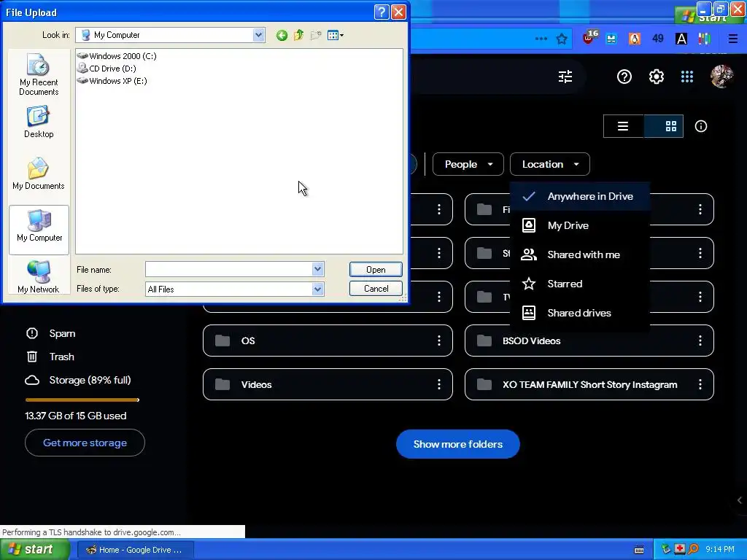Open the People filter dropdown
Screen dimensions: 747x560
(x=468, y=164)
